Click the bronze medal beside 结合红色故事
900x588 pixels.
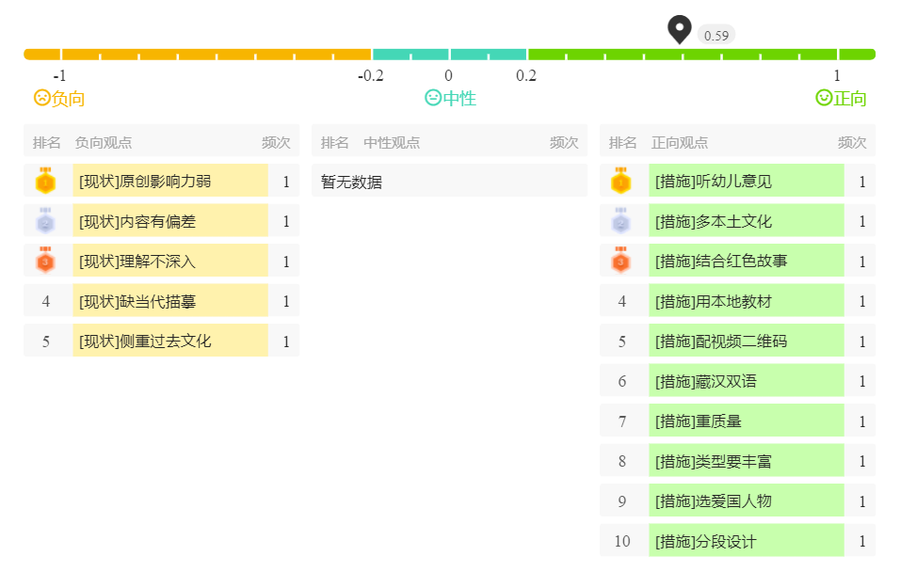[621, 260]
